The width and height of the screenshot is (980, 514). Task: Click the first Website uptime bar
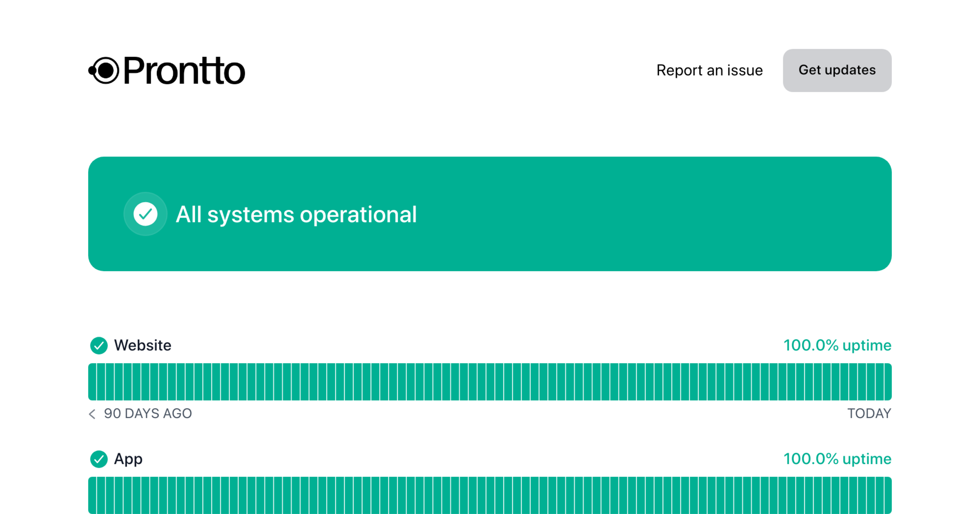point(92,382)
